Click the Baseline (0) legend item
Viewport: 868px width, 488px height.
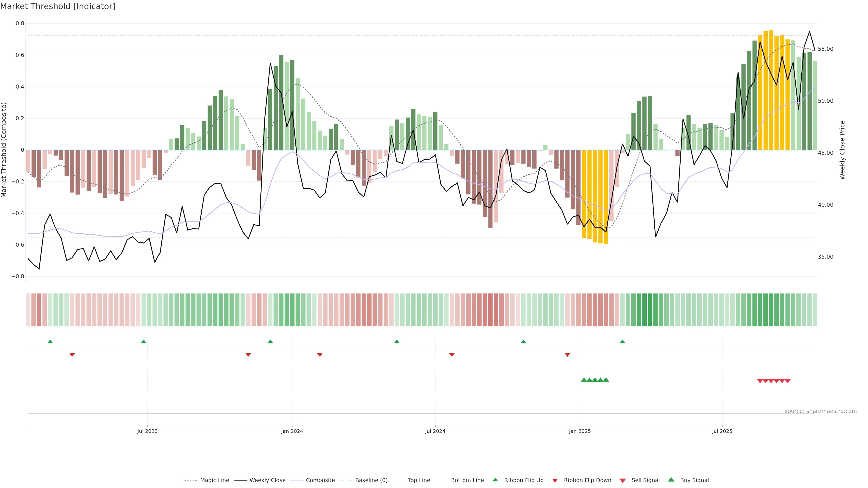point(371,480)
